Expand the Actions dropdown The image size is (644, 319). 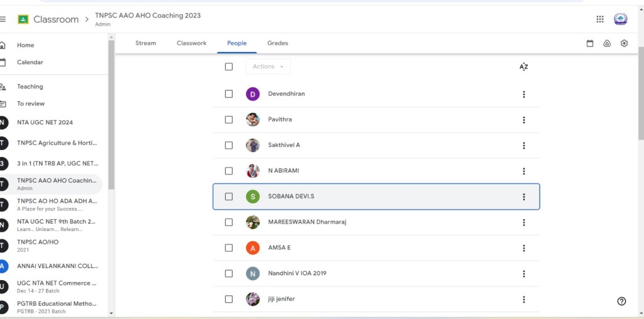pyautogui.click(x=268, y=67)
